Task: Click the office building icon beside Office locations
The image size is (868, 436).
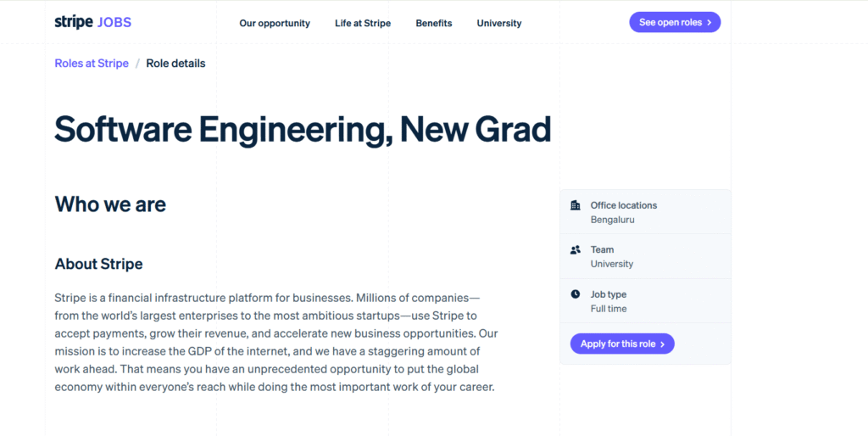Action: (576, 205)
